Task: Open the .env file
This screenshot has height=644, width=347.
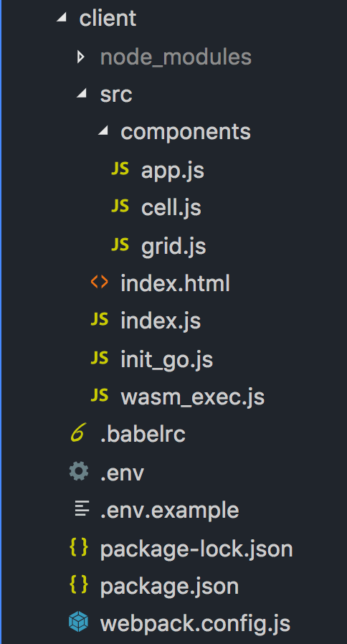Action: coord(123,473)
